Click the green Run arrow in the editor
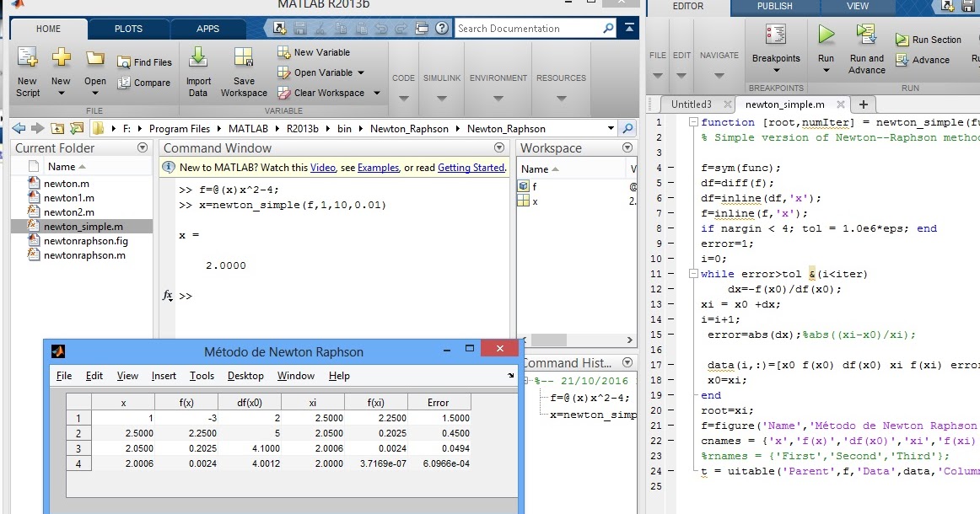Screen dimensions: 980x514 point(827,35)
